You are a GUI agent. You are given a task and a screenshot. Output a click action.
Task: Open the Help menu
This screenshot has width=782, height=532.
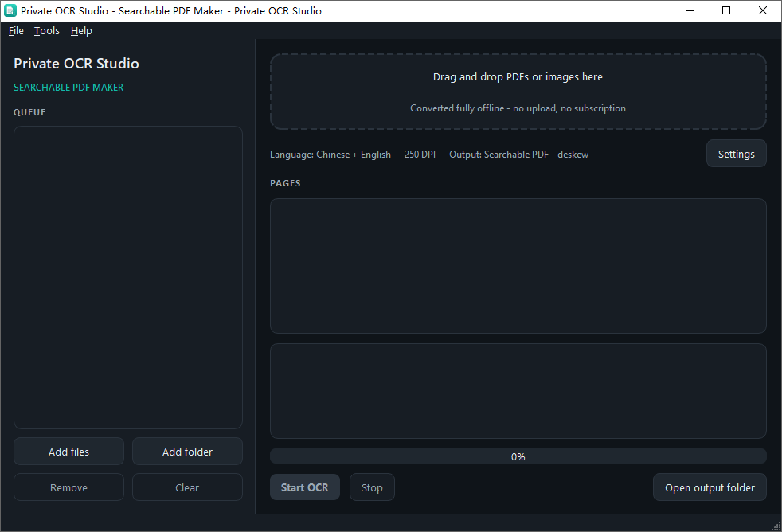81,31
